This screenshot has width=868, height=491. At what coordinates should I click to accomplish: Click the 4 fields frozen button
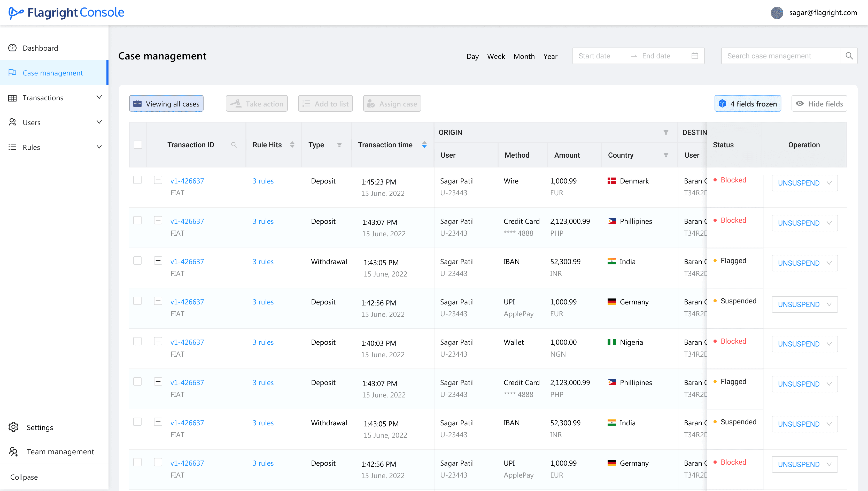(747, 104)
